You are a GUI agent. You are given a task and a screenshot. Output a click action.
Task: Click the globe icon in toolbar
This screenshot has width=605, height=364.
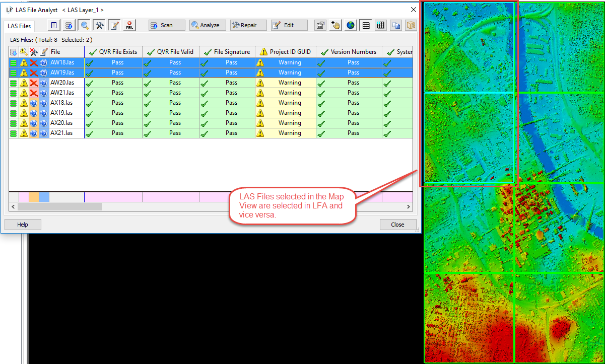pyautogui.click(x=351, y=25)
